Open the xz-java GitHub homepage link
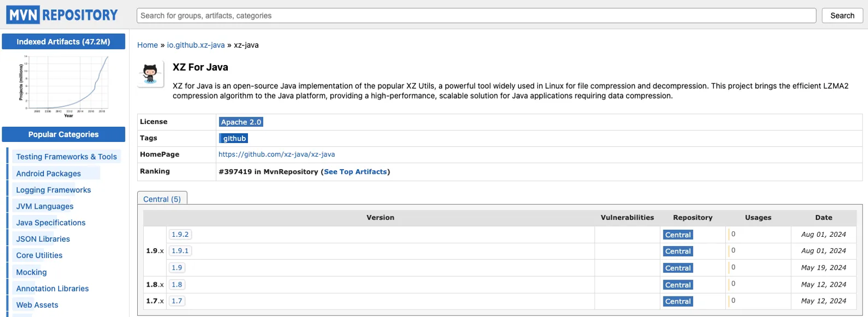The image size is (868, 317). [277, 154]
